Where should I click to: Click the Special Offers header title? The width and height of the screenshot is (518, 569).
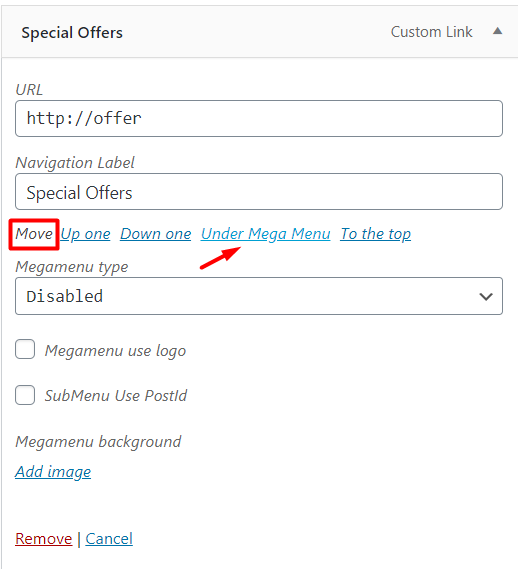click(x=72, y=33)
